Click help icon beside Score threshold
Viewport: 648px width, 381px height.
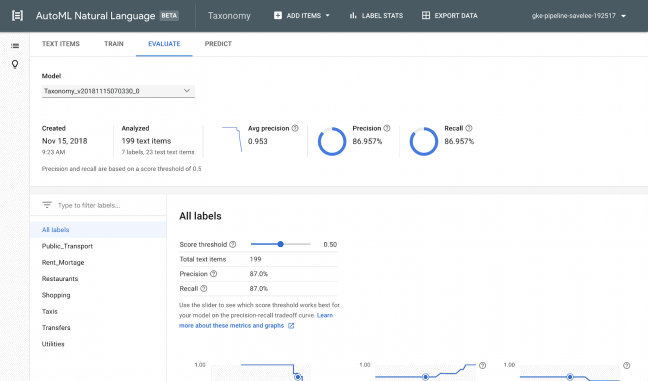[233, 244]
